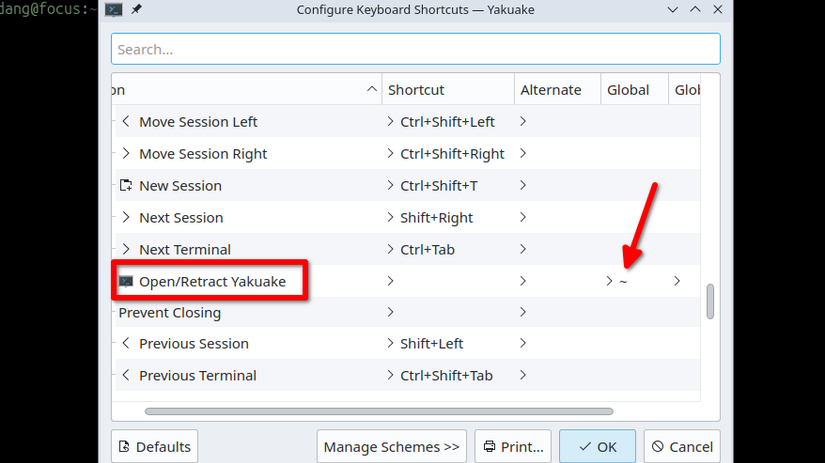Image resolution: width=825 pixels, height=463 pixels.
Task: Click the Next Session arrow icon
Action: [126, 218]
